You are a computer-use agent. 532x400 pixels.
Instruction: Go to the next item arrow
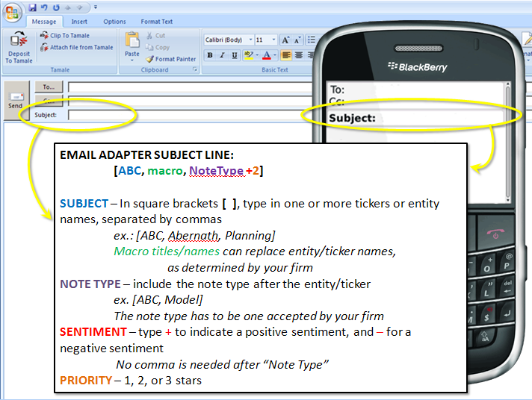click(79, 7)
